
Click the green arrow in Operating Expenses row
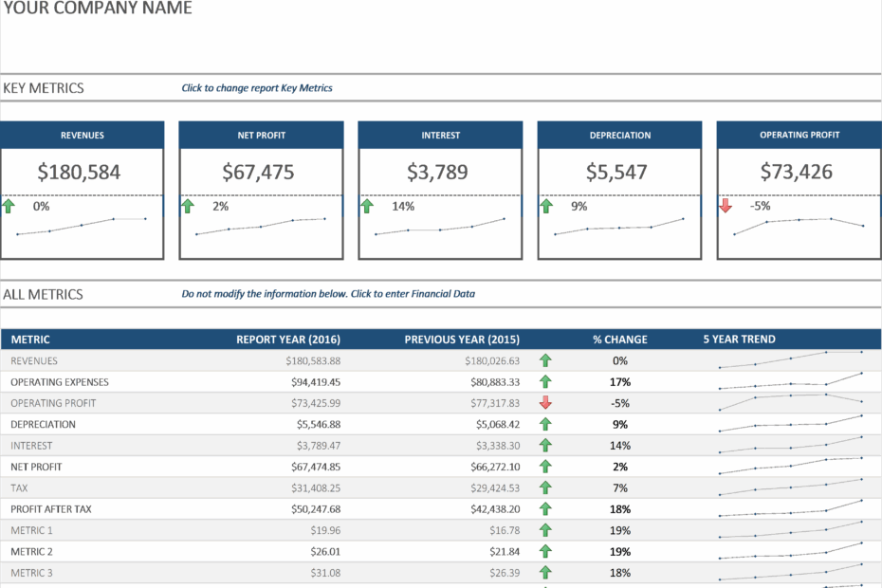pos(544,382)
